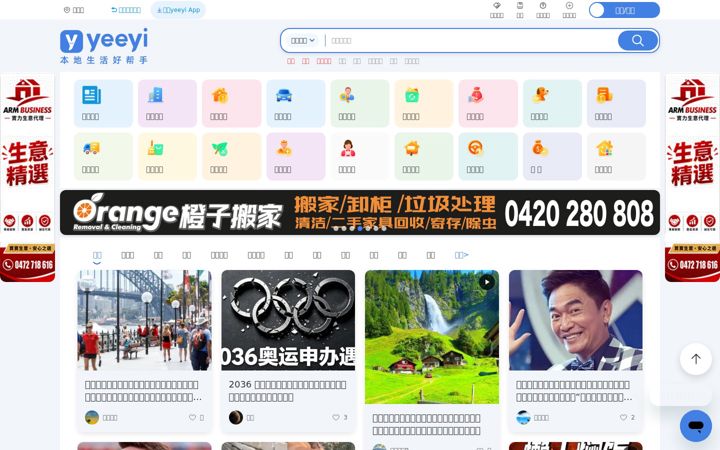Open the chat bubble support widget

(x=696, y=426)
